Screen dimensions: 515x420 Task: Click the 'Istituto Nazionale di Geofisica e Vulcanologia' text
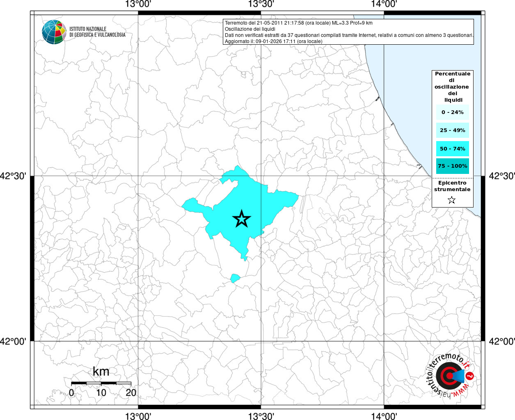97,32
